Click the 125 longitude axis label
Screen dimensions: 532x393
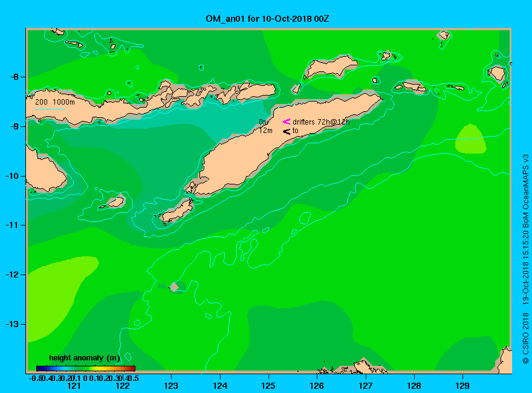coord(268,386)
